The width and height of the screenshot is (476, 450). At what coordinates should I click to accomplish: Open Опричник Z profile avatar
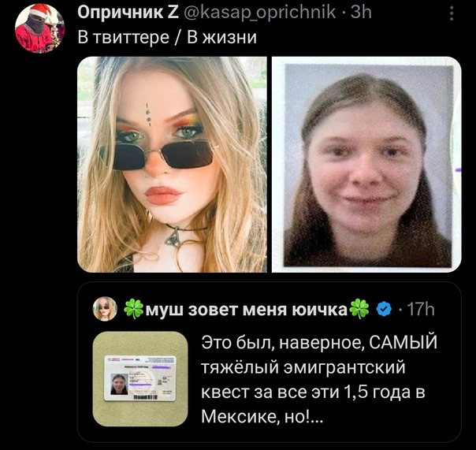(39, 28)
